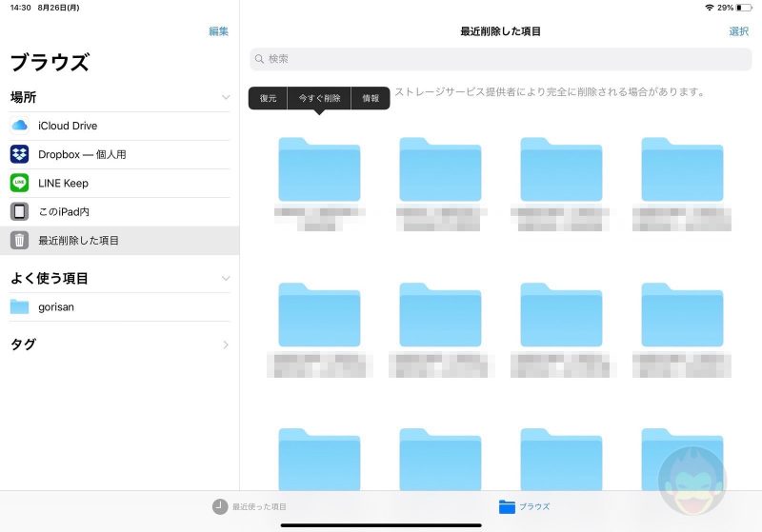Select fourth folder in the middle row
The width and height of the screenshot is (762, 532).
coord(682,315)
